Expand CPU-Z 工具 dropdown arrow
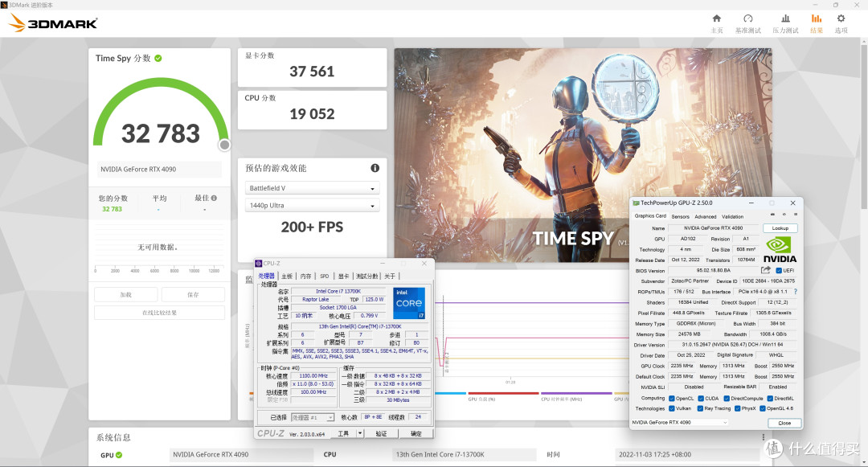868x467 pixels. coord(360,433)
